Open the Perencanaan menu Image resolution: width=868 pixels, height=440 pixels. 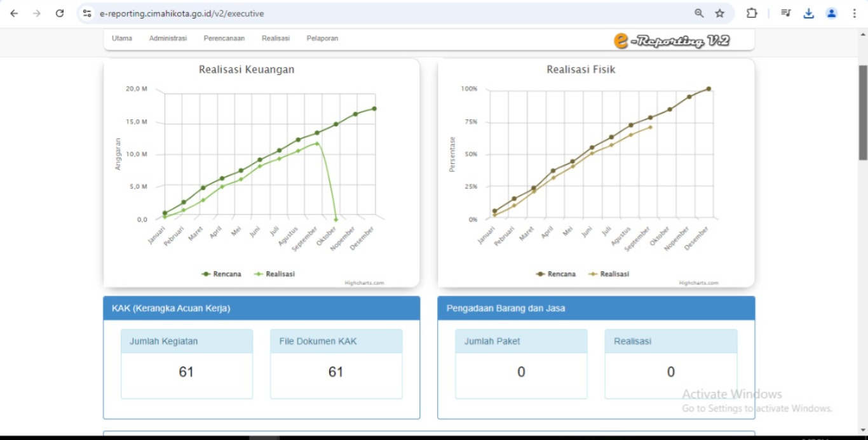click(x=224, y=39)
